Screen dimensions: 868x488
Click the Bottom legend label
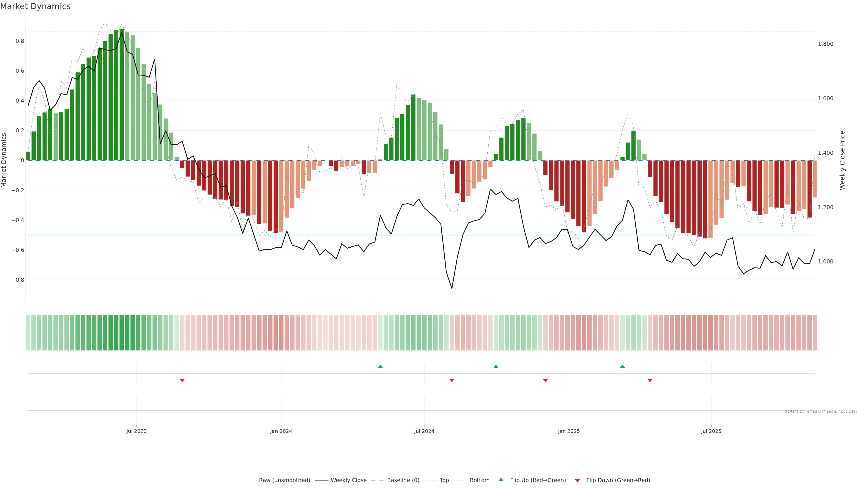[479, 480]
